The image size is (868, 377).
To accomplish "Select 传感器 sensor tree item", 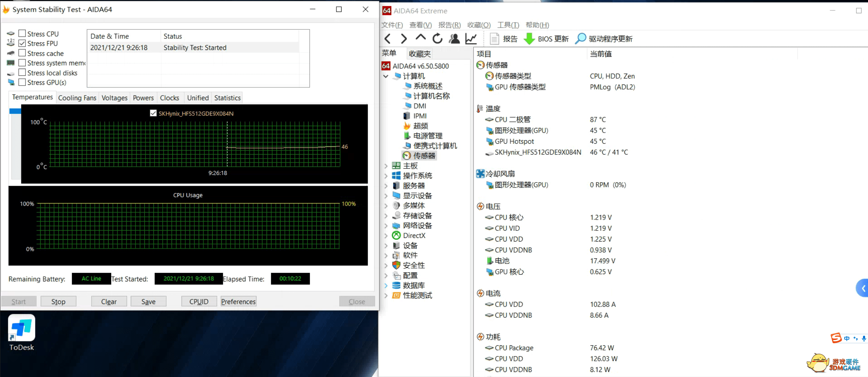I will coord(419,156).
